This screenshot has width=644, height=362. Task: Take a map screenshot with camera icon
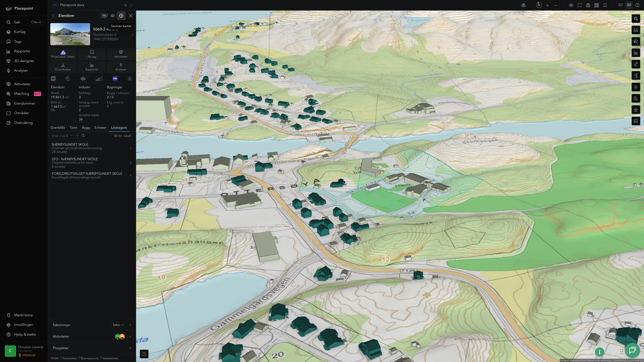coord(588,5)
